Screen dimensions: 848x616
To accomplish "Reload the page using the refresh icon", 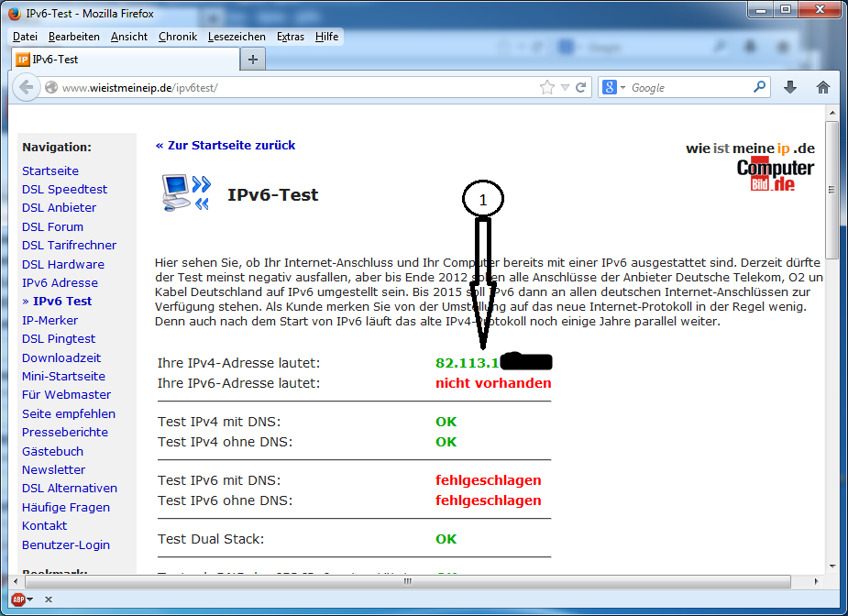I will 579,87.
